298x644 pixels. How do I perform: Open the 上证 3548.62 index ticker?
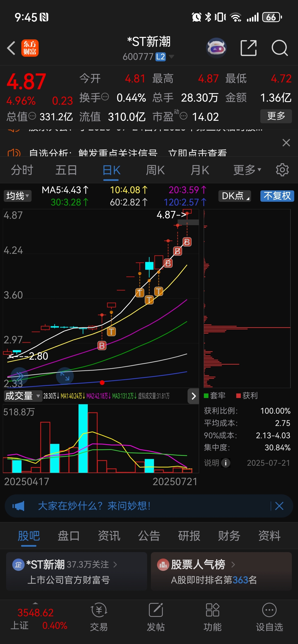[35, 619]
